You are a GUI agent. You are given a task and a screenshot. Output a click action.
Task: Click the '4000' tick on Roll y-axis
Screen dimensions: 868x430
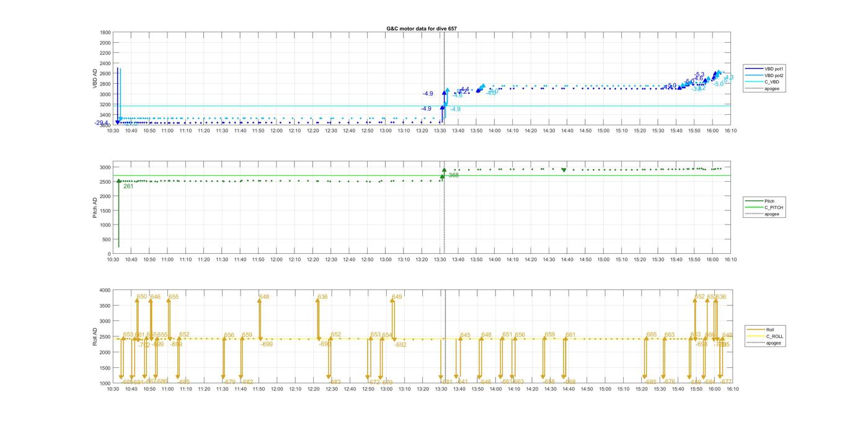(105, 290)
